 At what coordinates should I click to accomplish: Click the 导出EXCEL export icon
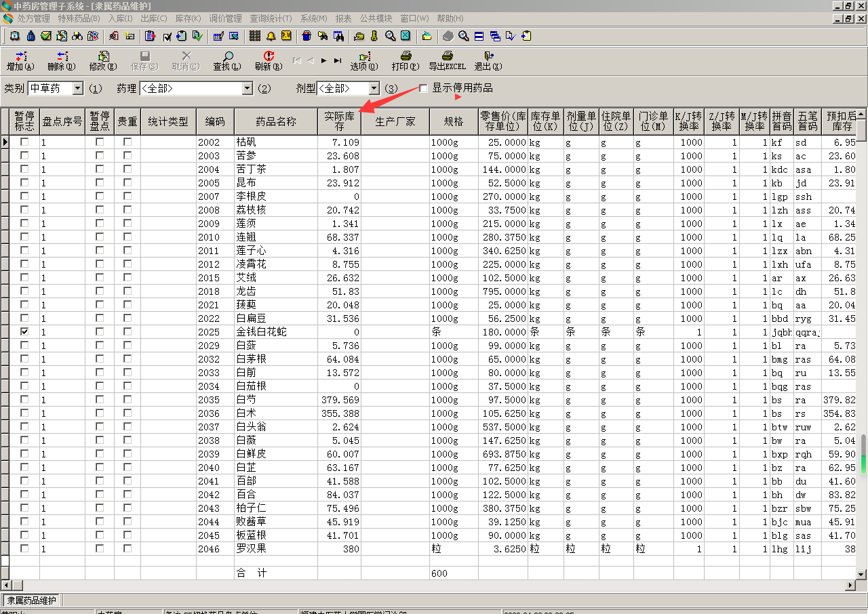coord(447,57)
